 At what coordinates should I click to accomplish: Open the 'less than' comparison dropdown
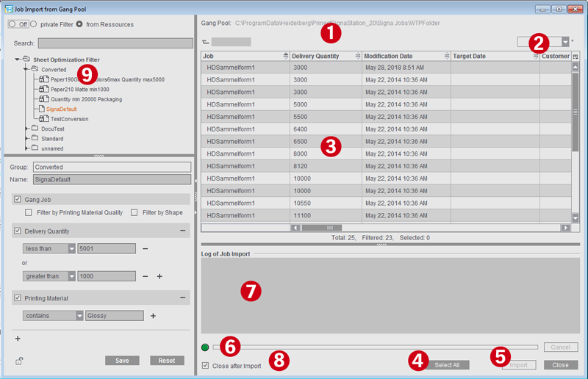click(71, 249)
